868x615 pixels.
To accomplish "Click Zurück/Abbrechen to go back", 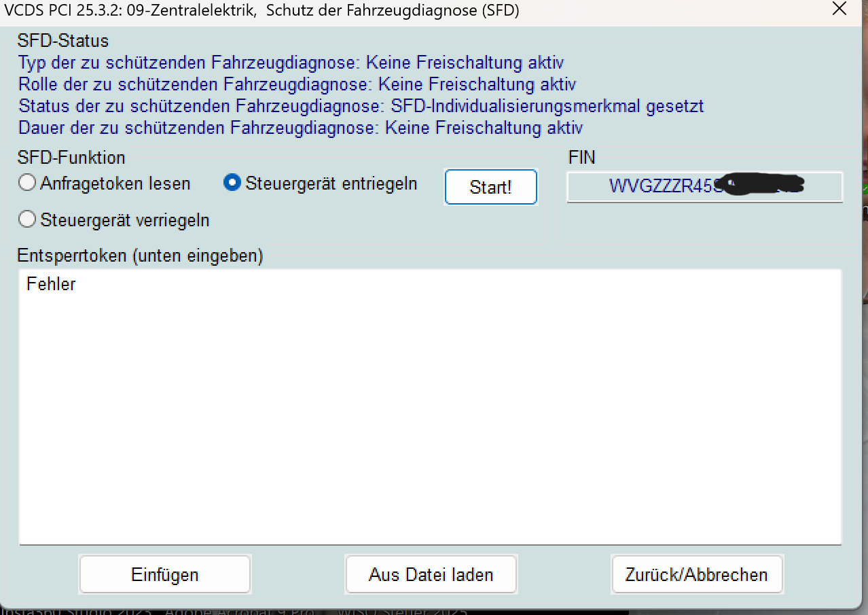I will (x=697, y=575).
